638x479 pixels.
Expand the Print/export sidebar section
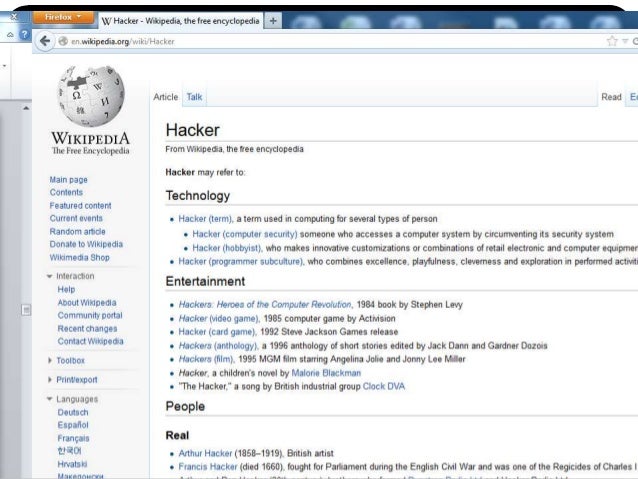tap(50, 380)
